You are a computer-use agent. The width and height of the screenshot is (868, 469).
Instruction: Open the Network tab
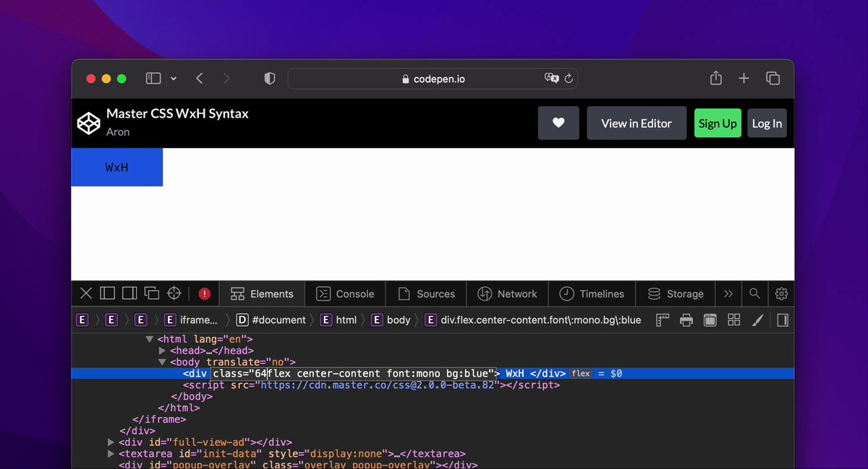pos(508,294)
